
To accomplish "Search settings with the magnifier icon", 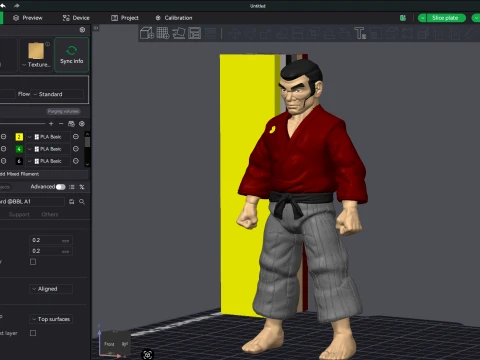I will click(x=82, y=202).
